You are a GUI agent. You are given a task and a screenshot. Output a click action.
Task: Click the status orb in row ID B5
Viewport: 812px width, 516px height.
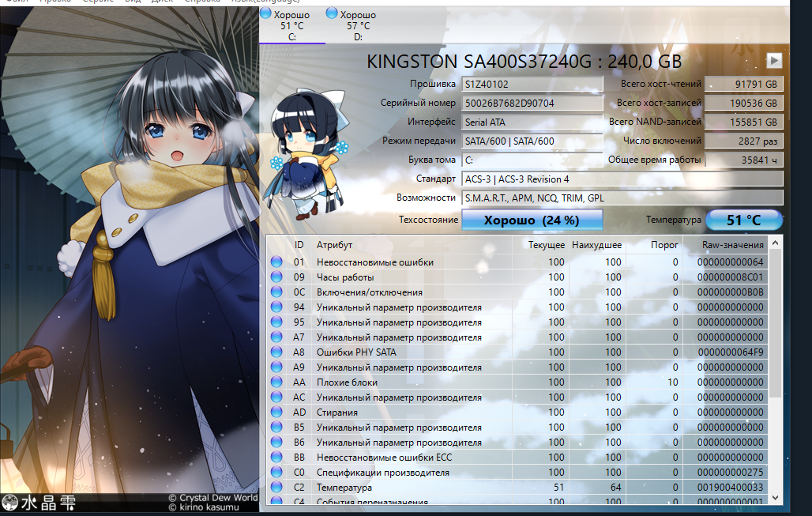pos(276,427)
